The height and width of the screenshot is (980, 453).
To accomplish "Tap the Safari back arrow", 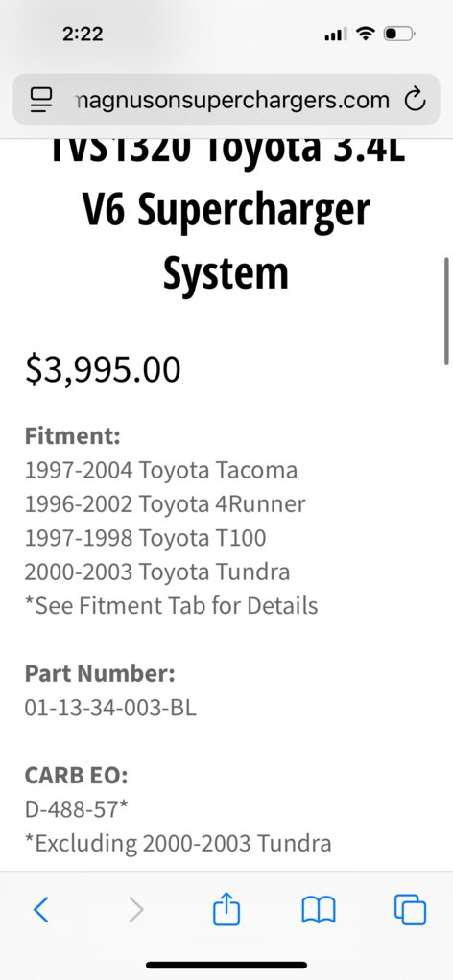I will click(x=41, y=909).
